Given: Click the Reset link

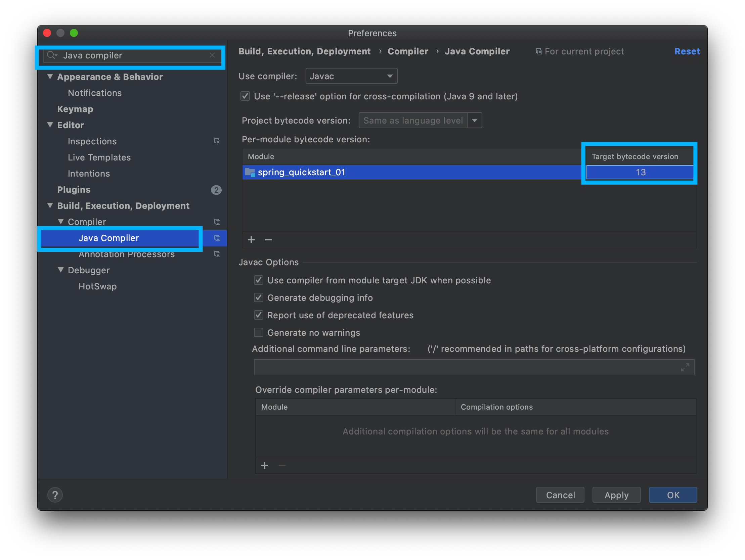Looking at the screenshot, I should [687, 51].
